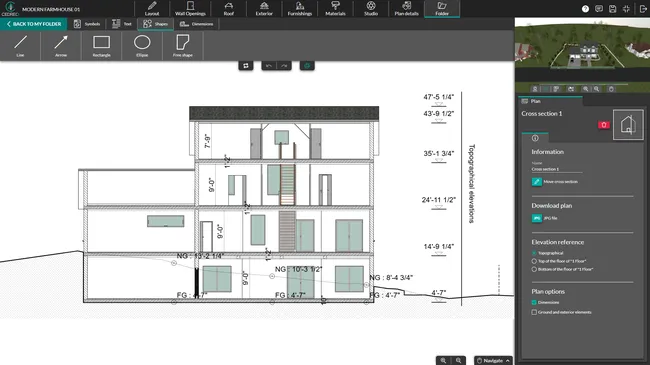Zoom out on the plan canvas
650x365 pixels.
pyautogui.click(x=458, y=361)
